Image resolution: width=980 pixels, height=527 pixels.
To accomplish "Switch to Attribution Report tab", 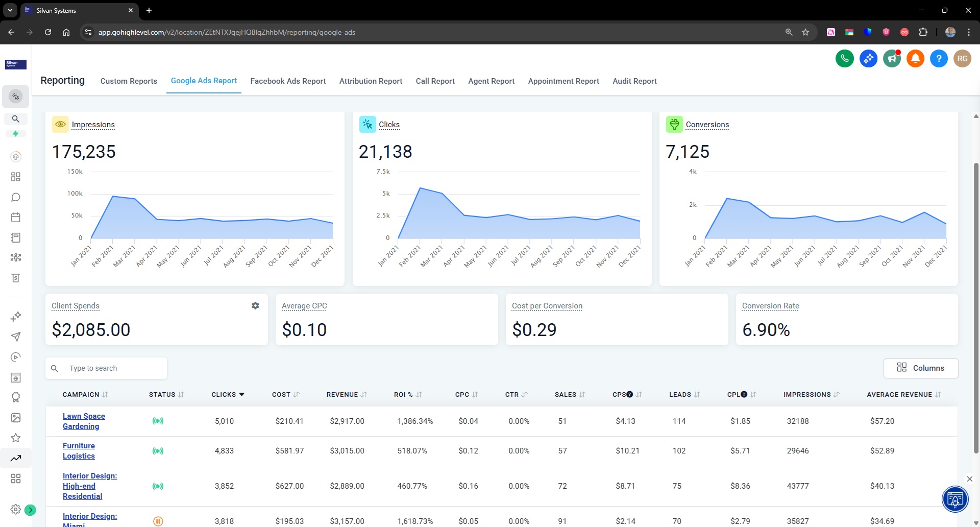I will tap(371, 81).
